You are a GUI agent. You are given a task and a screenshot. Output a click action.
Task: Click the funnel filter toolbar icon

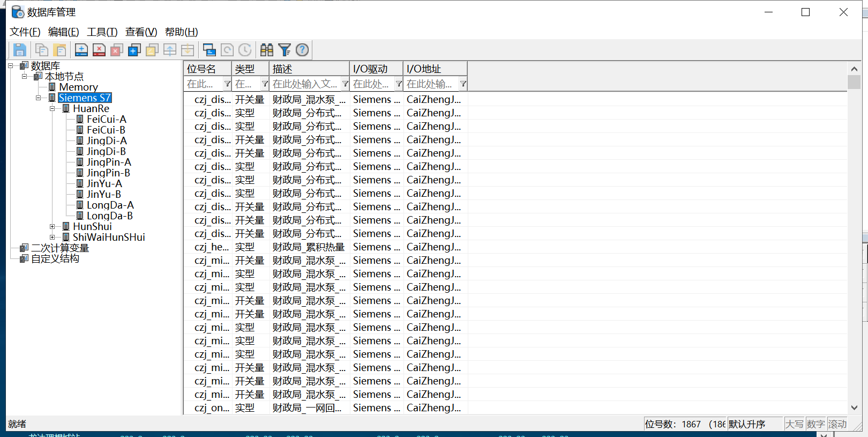[285, 50]
